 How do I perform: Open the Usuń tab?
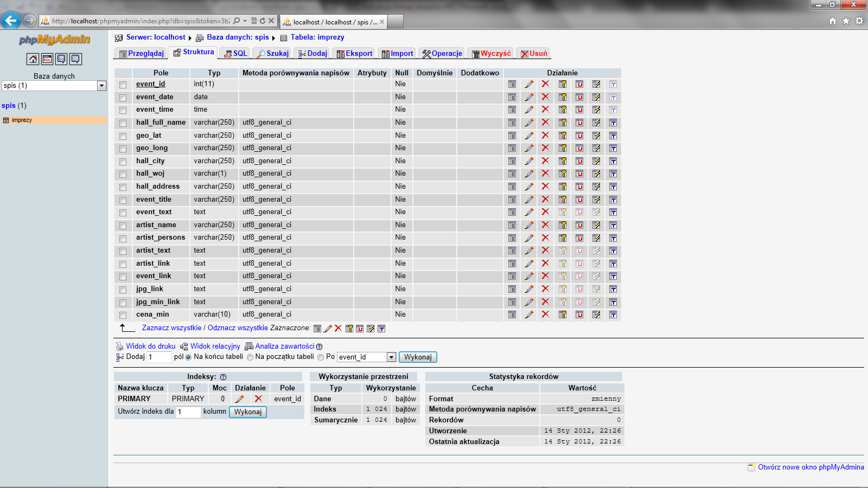[x=534, y=54]
